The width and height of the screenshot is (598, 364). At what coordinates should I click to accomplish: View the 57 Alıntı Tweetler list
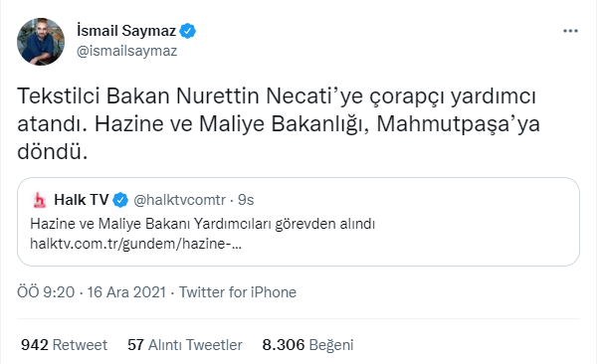(x=185, y=345)
